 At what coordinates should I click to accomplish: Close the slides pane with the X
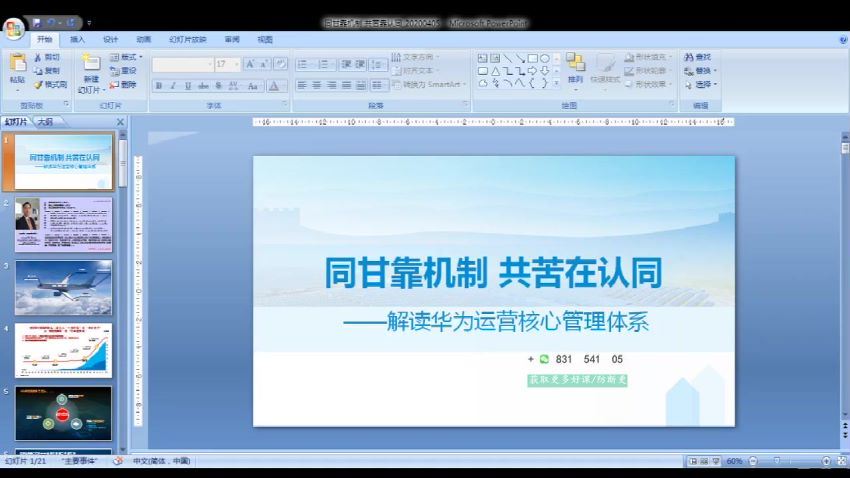(x=120, y=122)
